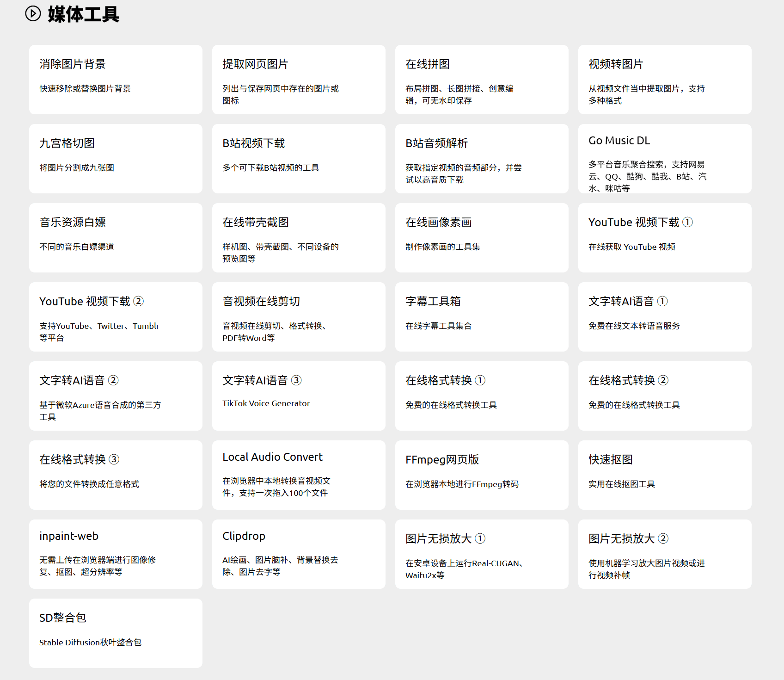Viewport: 784px width, 680px height.
Task: Open the 消除图片背景 card
Action: [x=116, y=80]
